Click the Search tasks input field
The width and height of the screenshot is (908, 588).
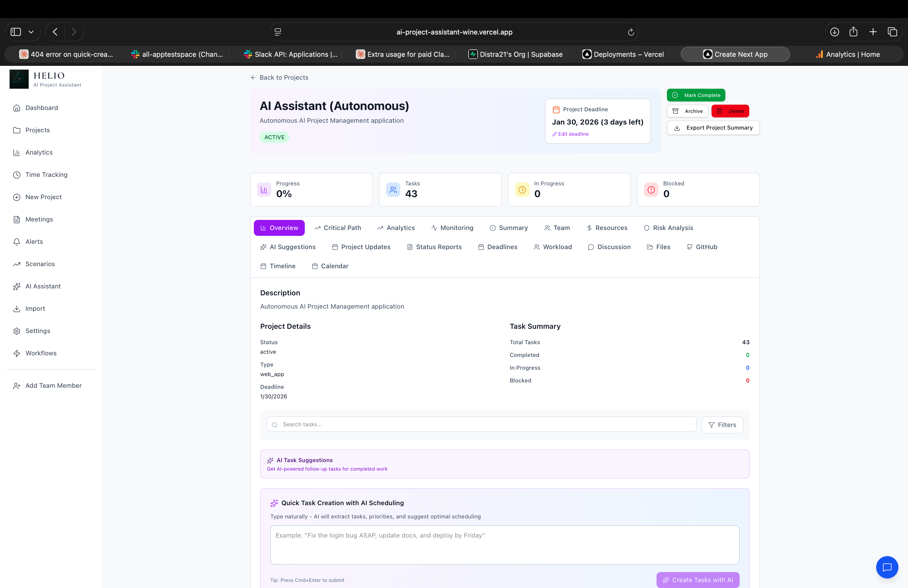(481, 424)
